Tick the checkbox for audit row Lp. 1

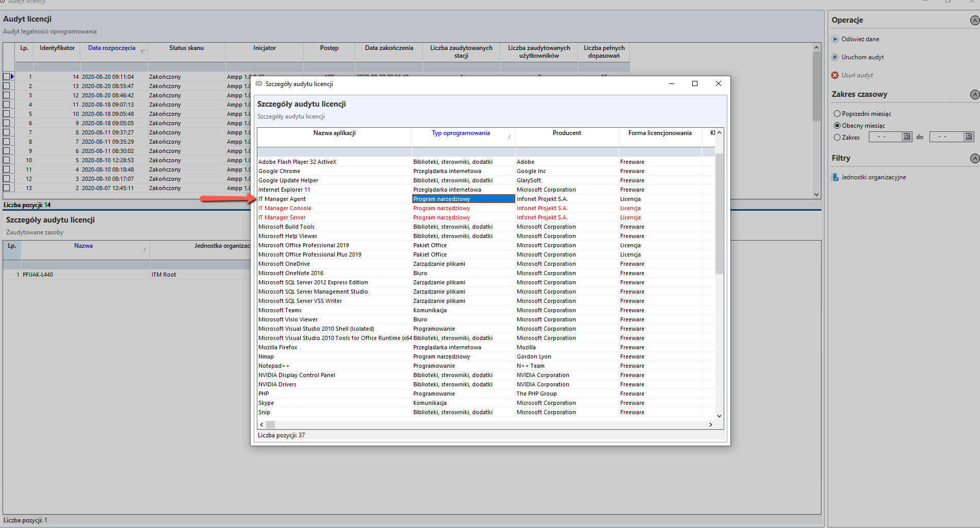click(7, 77)
